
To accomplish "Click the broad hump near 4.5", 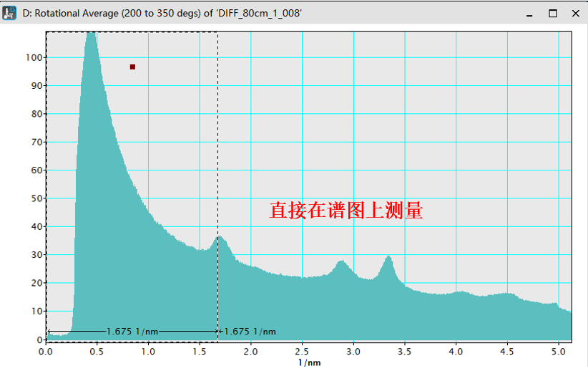I will (x=506, y=295).
